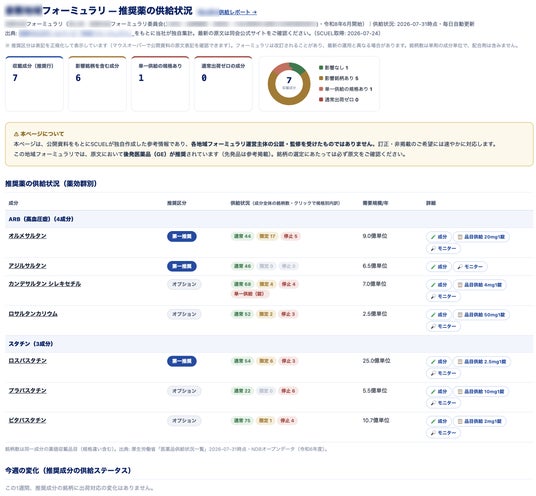The width and height of the screenshot is (536, 496).
Task: Click the 今週の変化 section heading
Action: [x=68, y=471]
